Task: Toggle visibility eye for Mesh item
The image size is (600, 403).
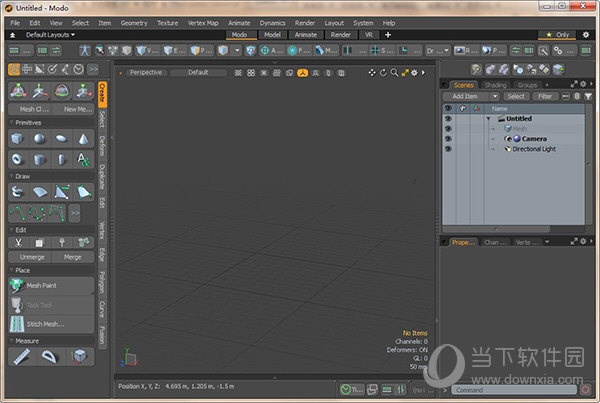Action: pos(448,129)
